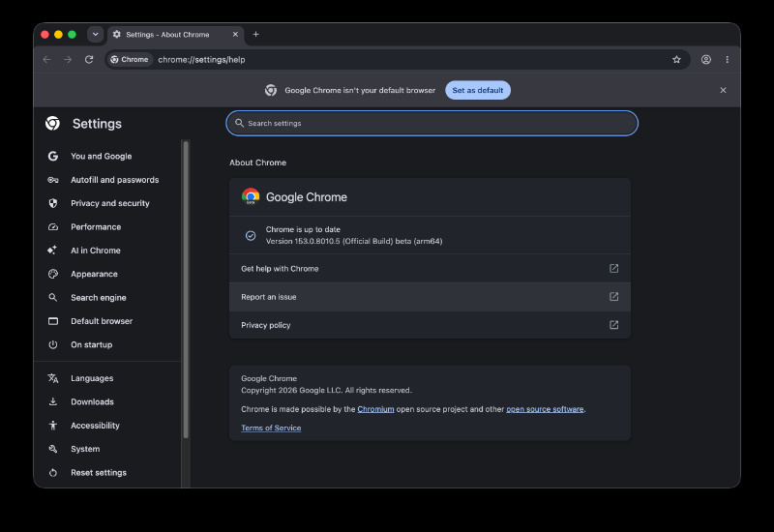
Task: Click the Chrome site info chip
Action: [x=130, y=60]
